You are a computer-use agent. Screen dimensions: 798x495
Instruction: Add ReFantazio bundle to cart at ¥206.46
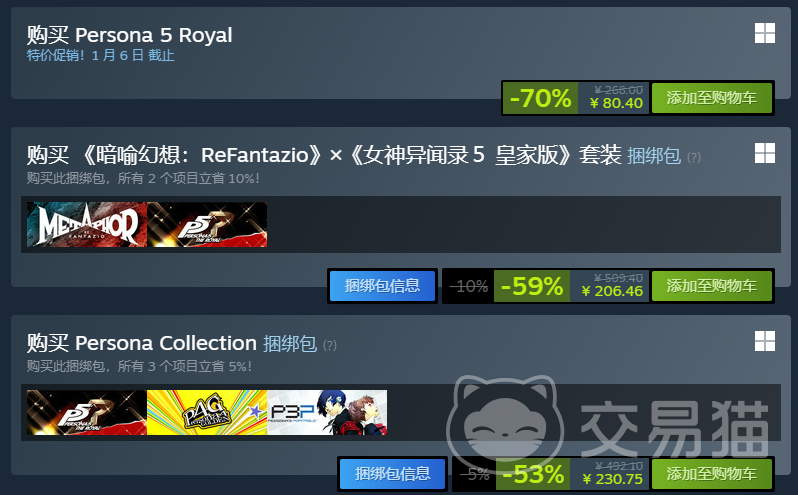[x=711, y=286]
